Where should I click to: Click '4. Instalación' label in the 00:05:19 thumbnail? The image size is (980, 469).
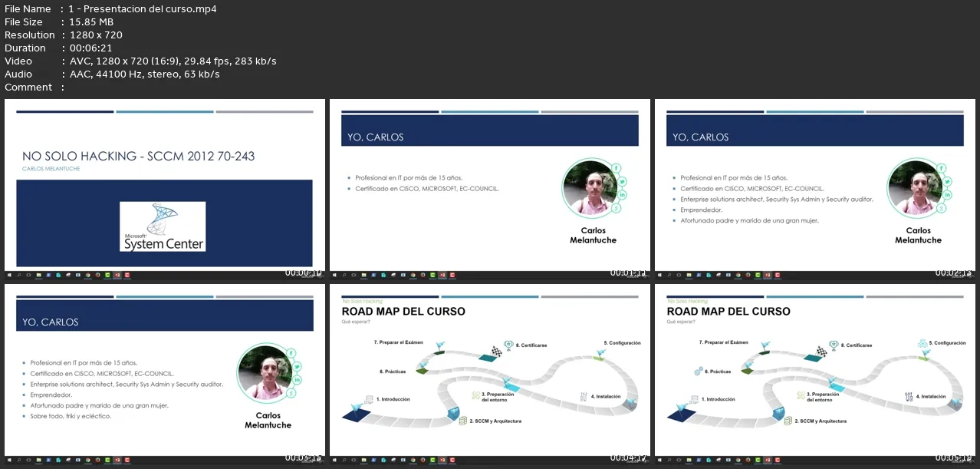(x=931, y=397)
